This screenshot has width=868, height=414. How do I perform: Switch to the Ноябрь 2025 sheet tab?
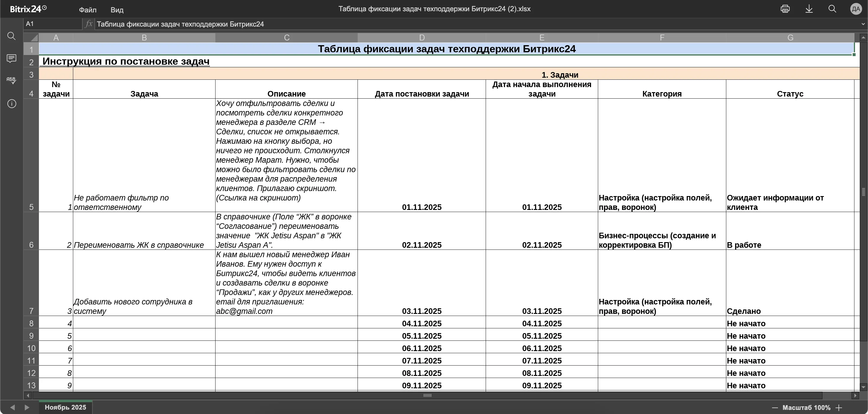[x=65, y=407]
